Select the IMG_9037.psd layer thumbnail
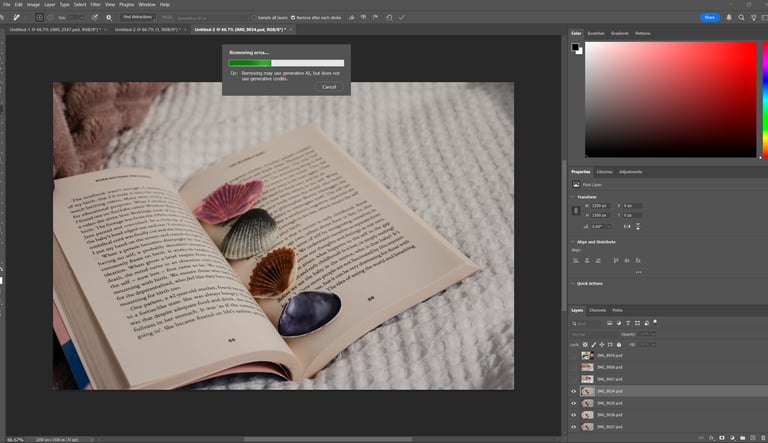 coord(587,425)
